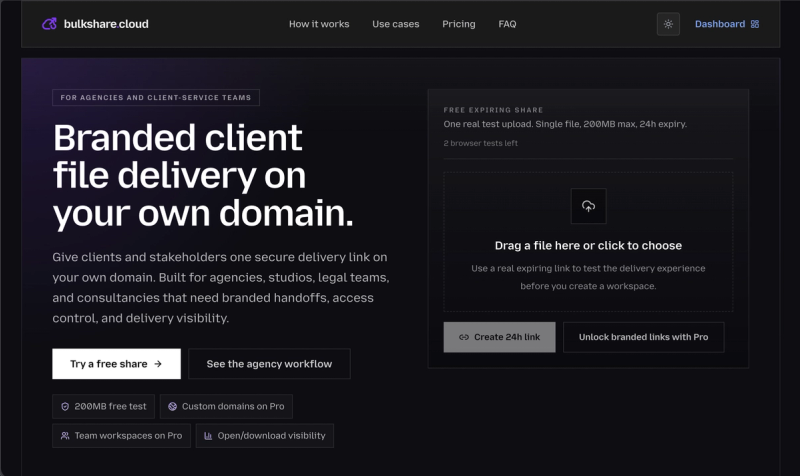The height and width of the screenshot is (476, 800).
Task: Go to the Use cases section
Action: (395, 24)
